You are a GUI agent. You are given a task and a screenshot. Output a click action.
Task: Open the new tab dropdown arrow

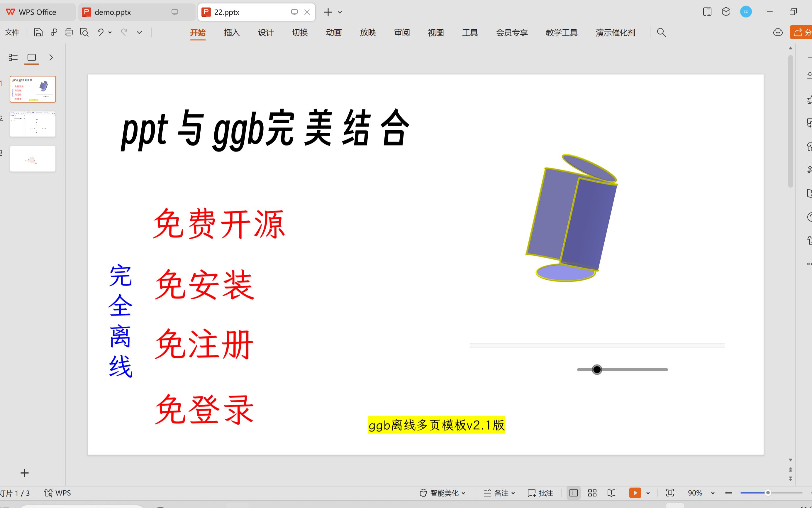tap(340, 12)
